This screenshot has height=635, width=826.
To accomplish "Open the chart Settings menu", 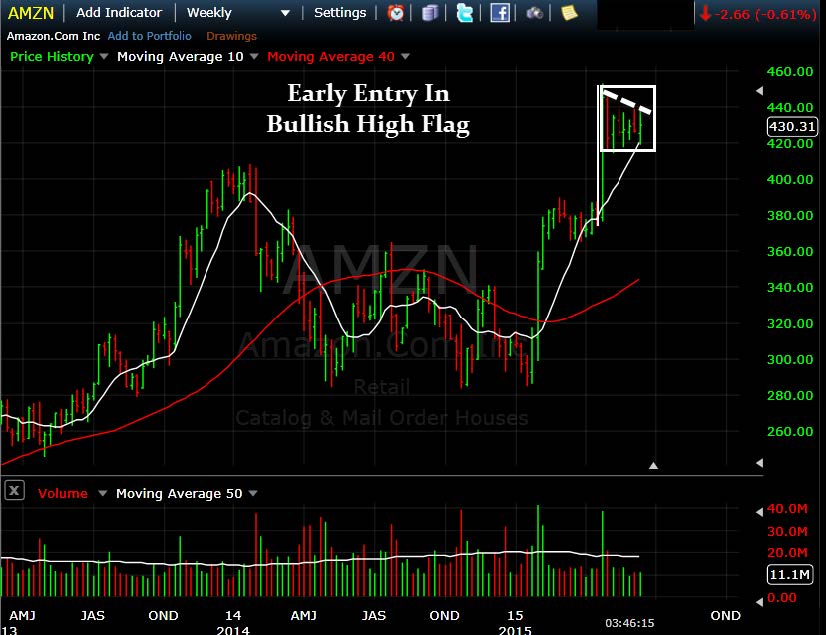I will pos(340,13).
